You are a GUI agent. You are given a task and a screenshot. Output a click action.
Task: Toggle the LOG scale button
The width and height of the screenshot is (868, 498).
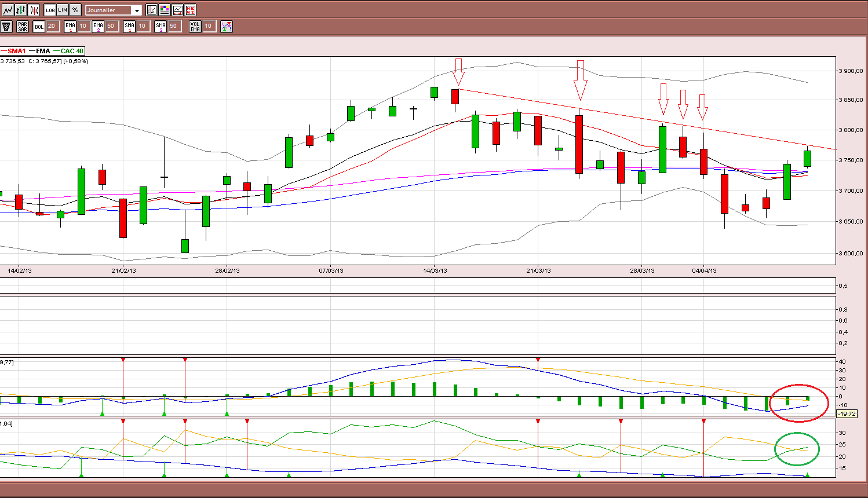pos(50,10)
